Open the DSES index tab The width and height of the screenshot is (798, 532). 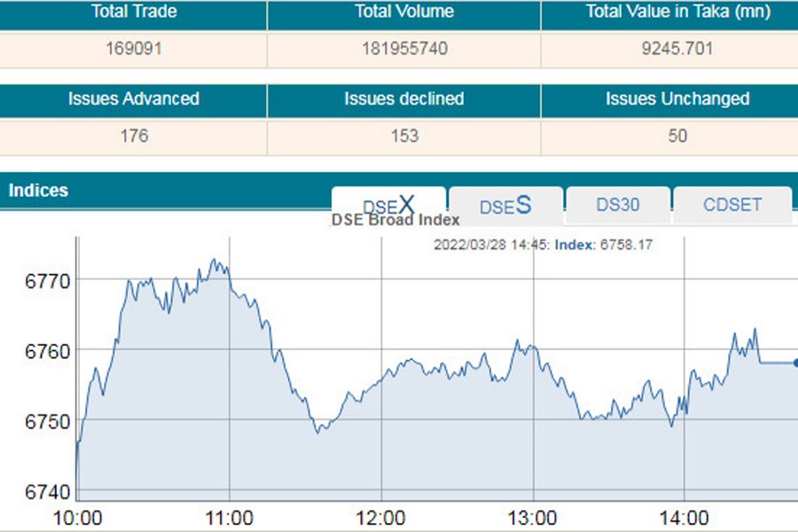tap(505, 206)
